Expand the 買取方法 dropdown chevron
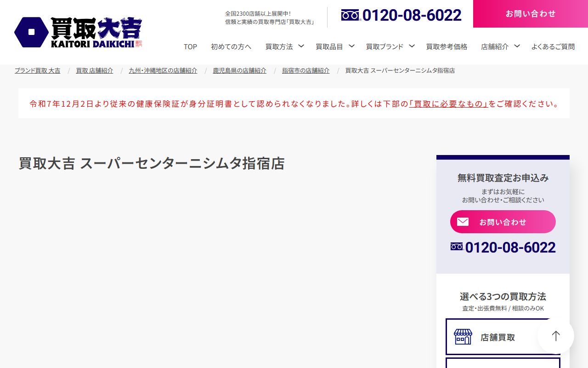 tap(301, 46)
